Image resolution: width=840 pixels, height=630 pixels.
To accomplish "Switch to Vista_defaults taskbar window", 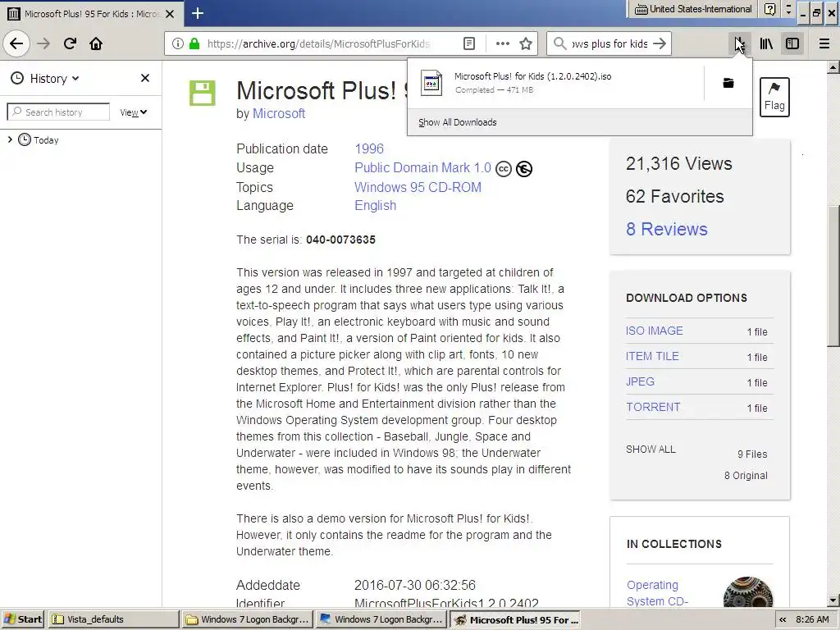I will click(113, 619).
